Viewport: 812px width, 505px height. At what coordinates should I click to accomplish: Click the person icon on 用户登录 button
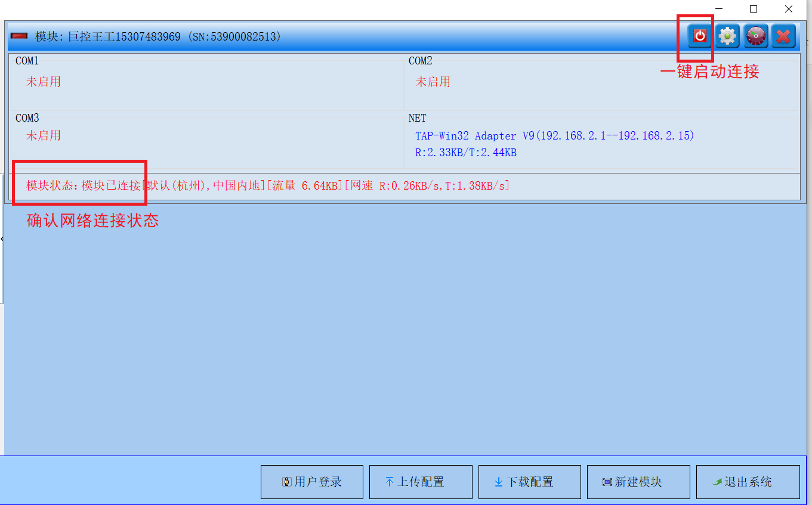click(288, 482)
